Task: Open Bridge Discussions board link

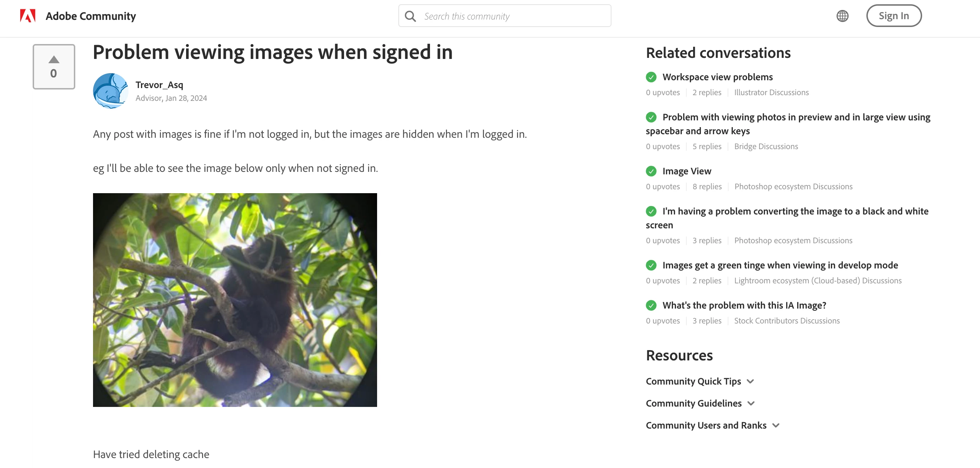Action: tap(766, 147)
